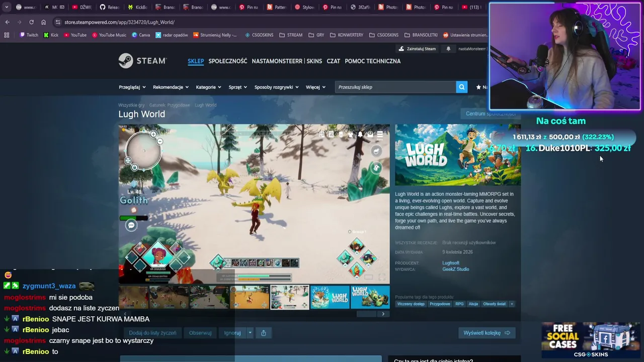Image resolution: width=644 pixels, height=362 pixels.
Task: Click the Ignoruj button
Action: pos(232,333)
